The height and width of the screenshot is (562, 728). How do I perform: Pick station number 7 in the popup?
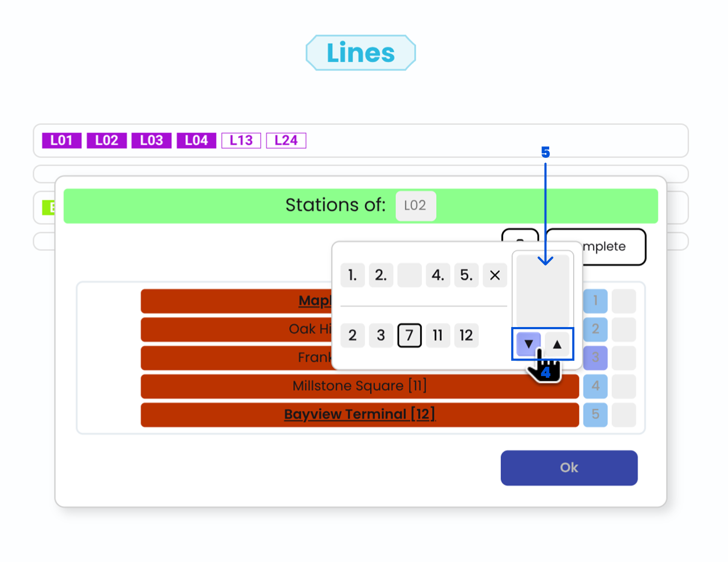409,336
